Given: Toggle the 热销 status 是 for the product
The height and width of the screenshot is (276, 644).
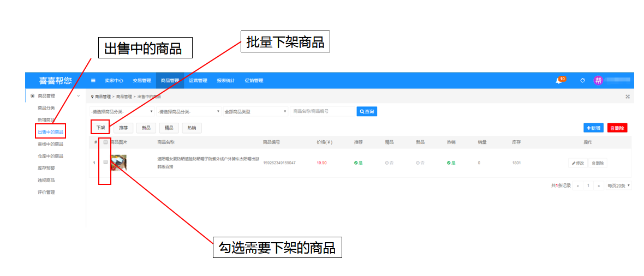Looking at the screenshot, I should [x=451, y=163].
